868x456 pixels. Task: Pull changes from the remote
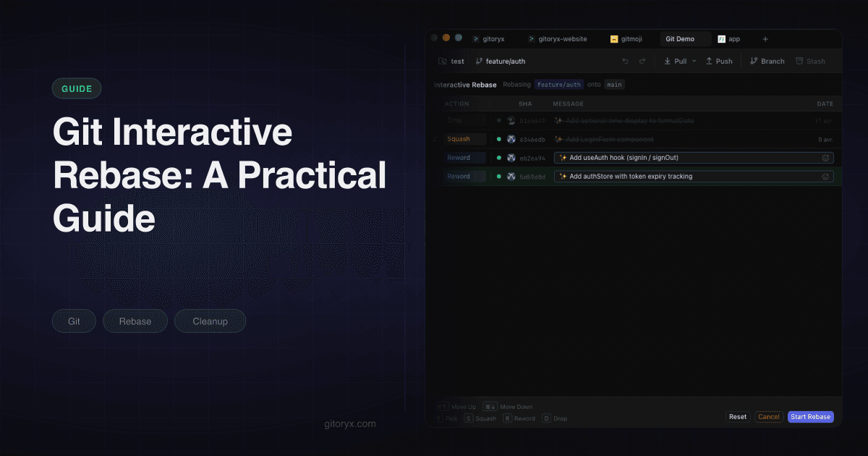pos(676,62)
